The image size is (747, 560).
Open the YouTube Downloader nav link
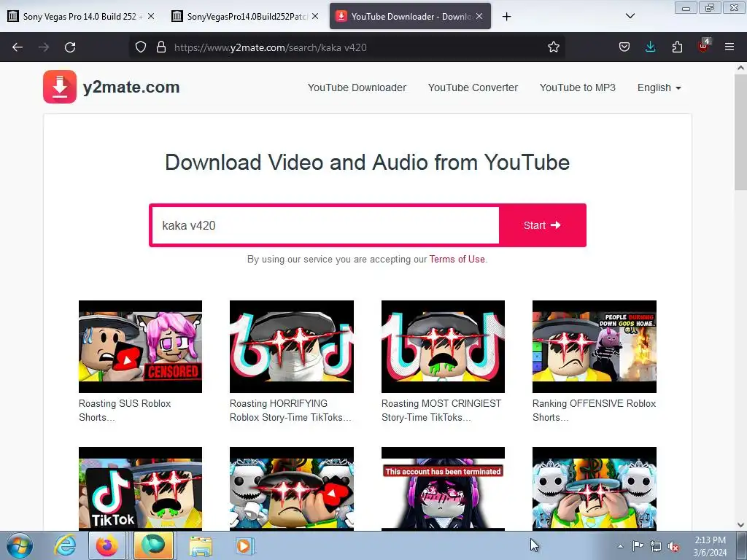coord(357,87)
